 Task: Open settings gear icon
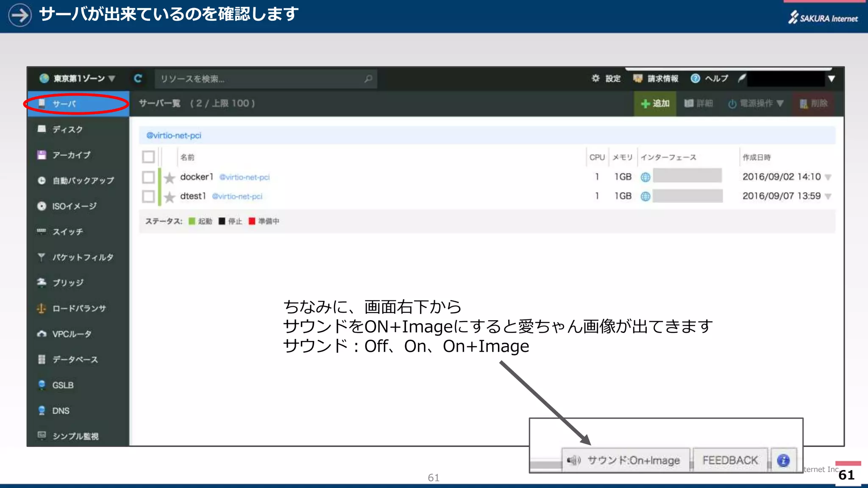pyautogui.click(x=595, y=78)
